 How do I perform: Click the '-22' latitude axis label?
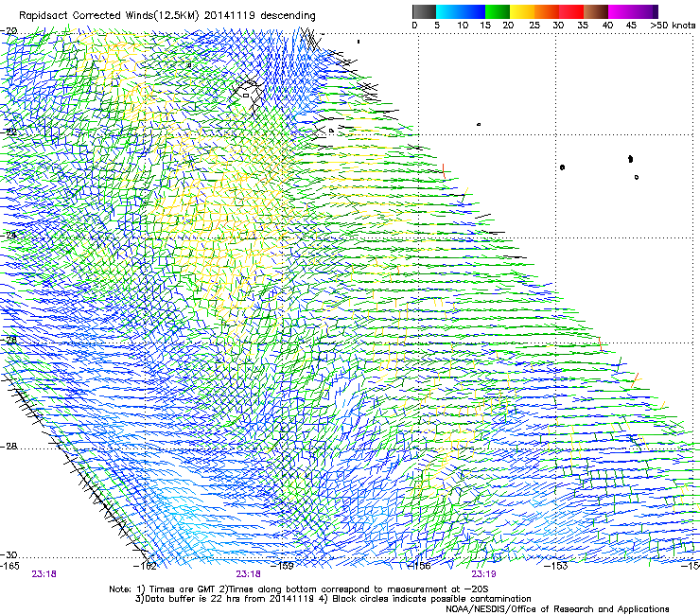tap(9, 132)
